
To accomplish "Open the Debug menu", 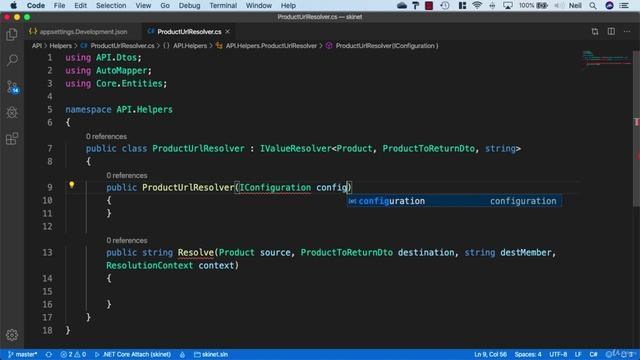I will pos(189,5).
